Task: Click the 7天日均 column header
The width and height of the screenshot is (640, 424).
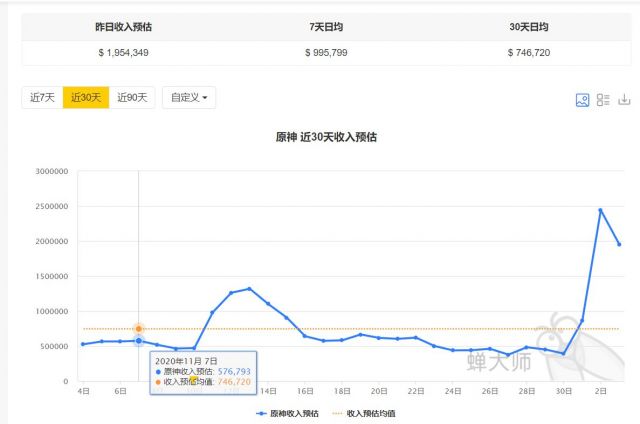Action: click(326, 27)
